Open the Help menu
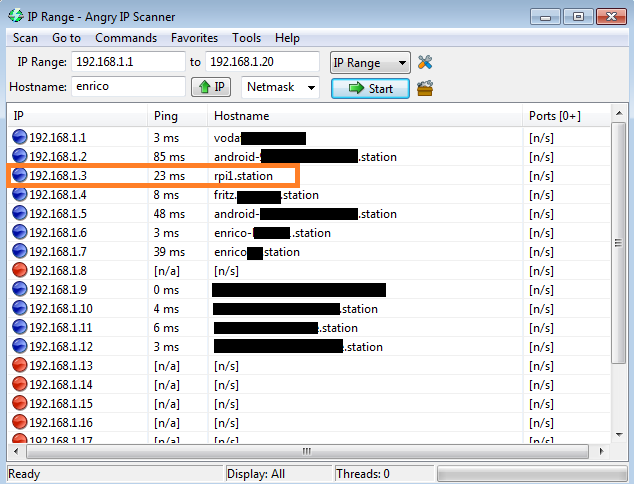 click(287, 38)
